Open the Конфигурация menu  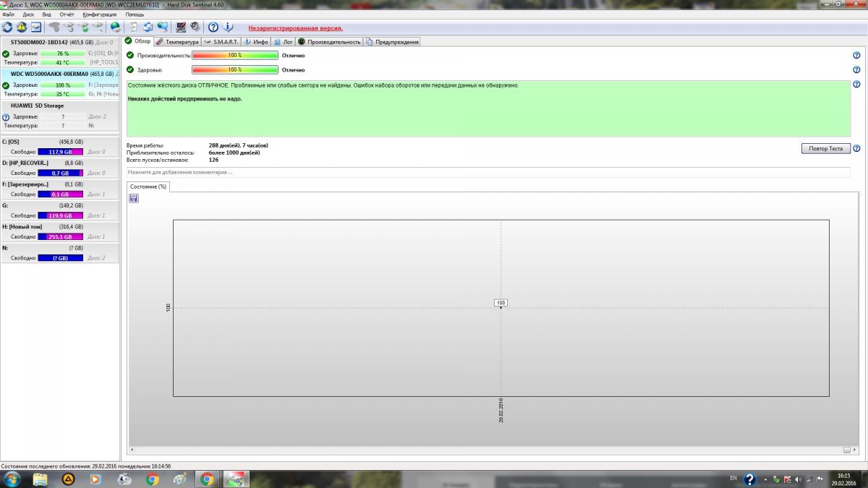(99, 14)
